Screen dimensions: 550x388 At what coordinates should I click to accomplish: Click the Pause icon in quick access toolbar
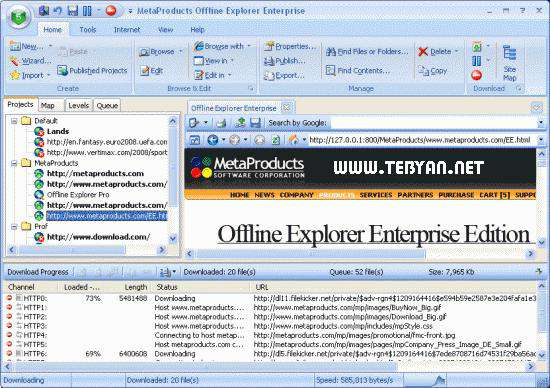click(x=87, y=11)
